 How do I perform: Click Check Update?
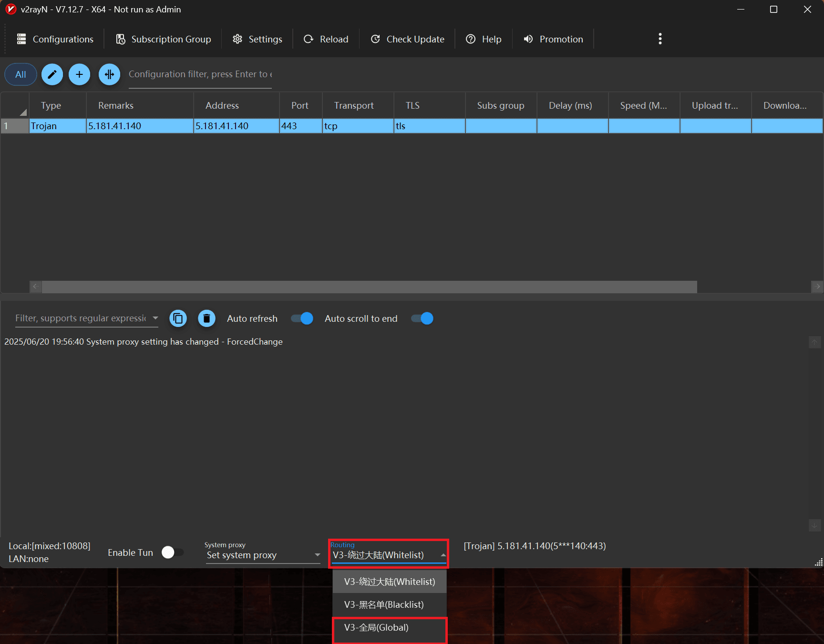click(407, 39)
